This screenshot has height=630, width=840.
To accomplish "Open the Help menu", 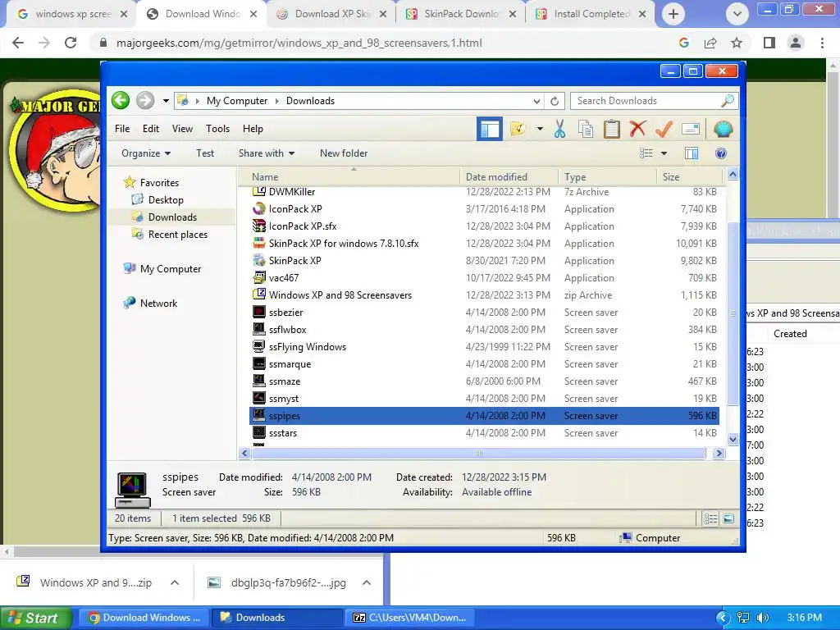I will point(253,129).
